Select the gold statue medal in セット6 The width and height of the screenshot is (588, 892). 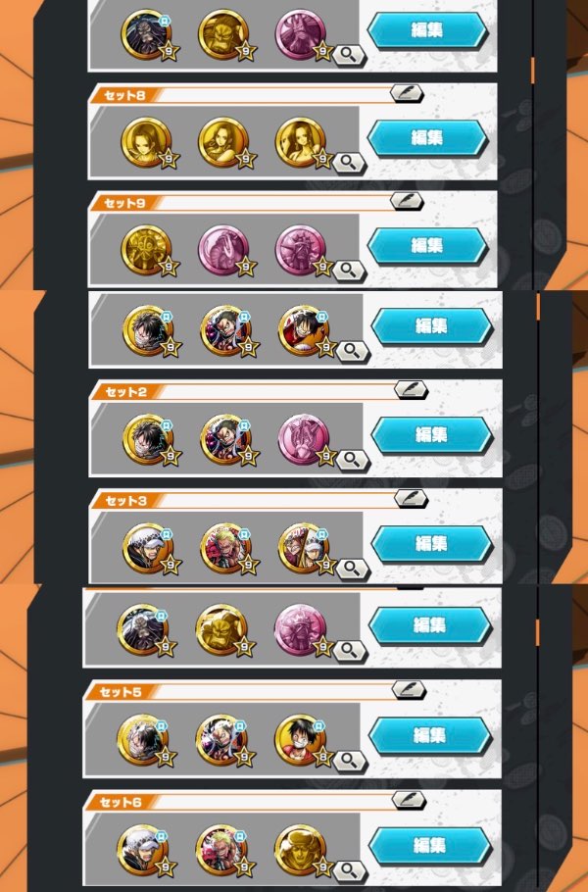pyautogui.click(x=301, y=850)
